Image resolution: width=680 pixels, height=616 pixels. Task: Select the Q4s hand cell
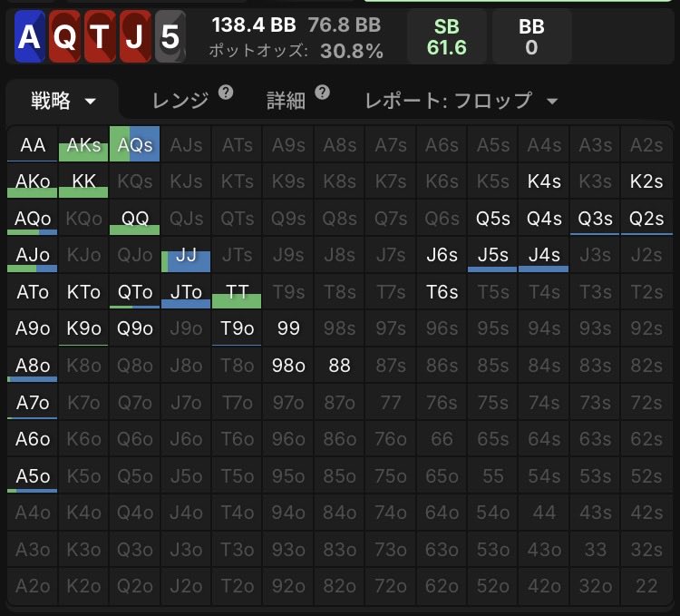(544, 218)
